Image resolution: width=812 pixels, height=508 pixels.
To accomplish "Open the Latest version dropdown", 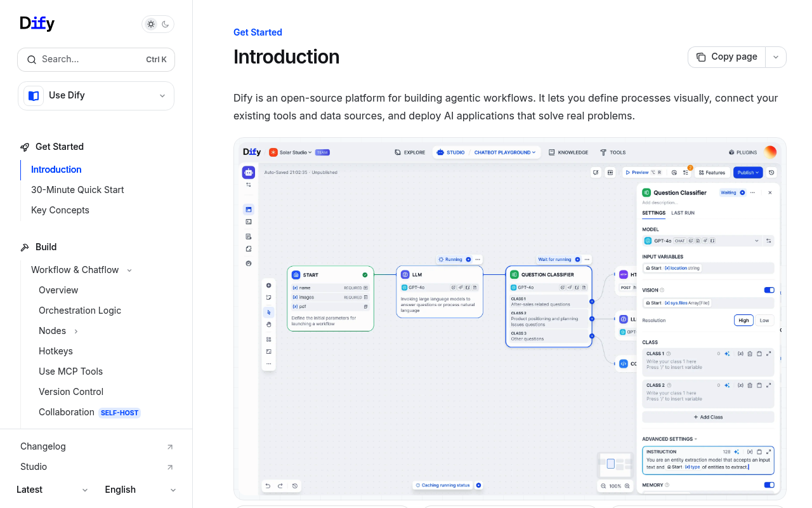I will 53,490.
